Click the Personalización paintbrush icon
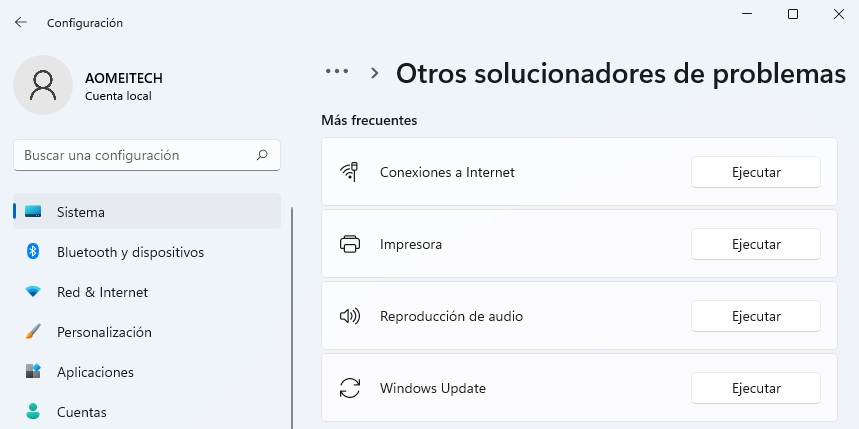Image resolution: width=859 pixels, height=429 pixels. pyautogui.click(x=33, y=332)
